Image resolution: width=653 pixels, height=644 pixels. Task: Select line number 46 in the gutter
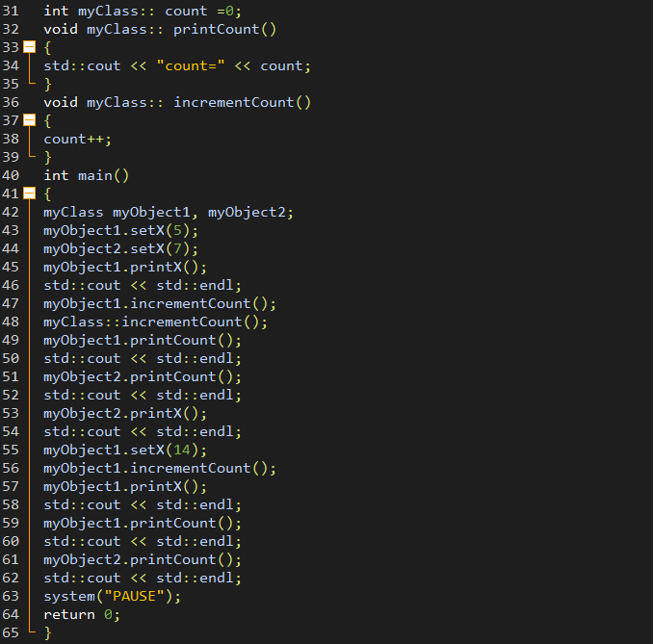[11, 286]
